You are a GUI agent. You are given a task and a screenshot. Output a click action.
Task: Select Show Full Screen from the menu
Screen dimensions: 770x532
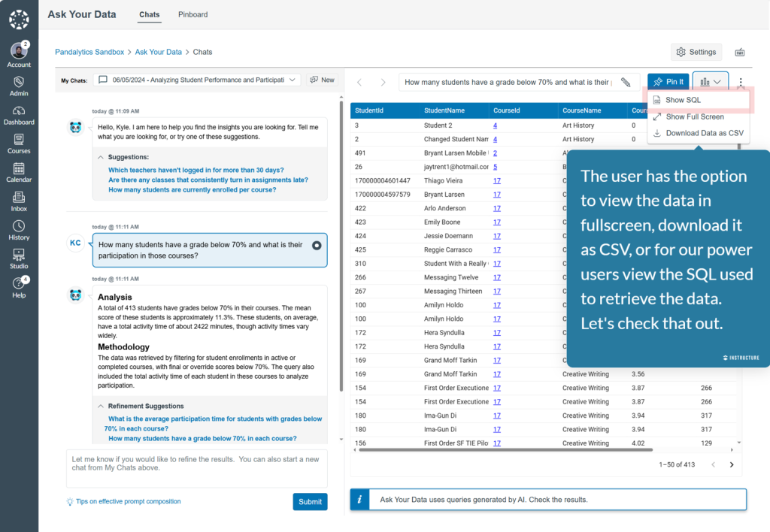(x=699, y=116)
